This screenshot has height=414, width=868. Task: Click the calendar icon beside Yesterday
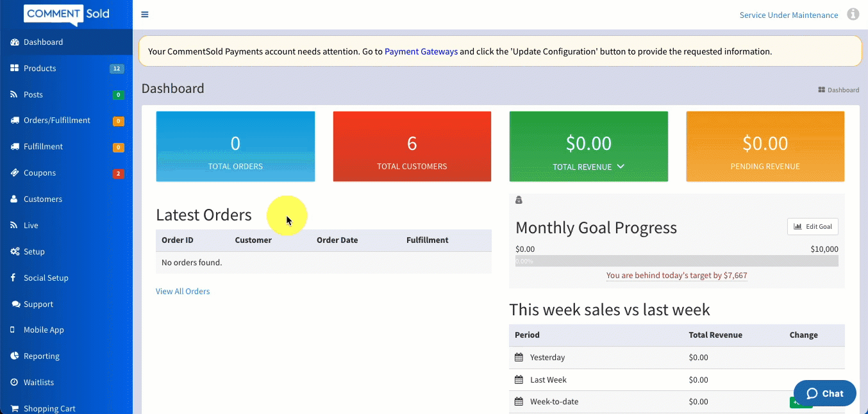tap(519, 358)
